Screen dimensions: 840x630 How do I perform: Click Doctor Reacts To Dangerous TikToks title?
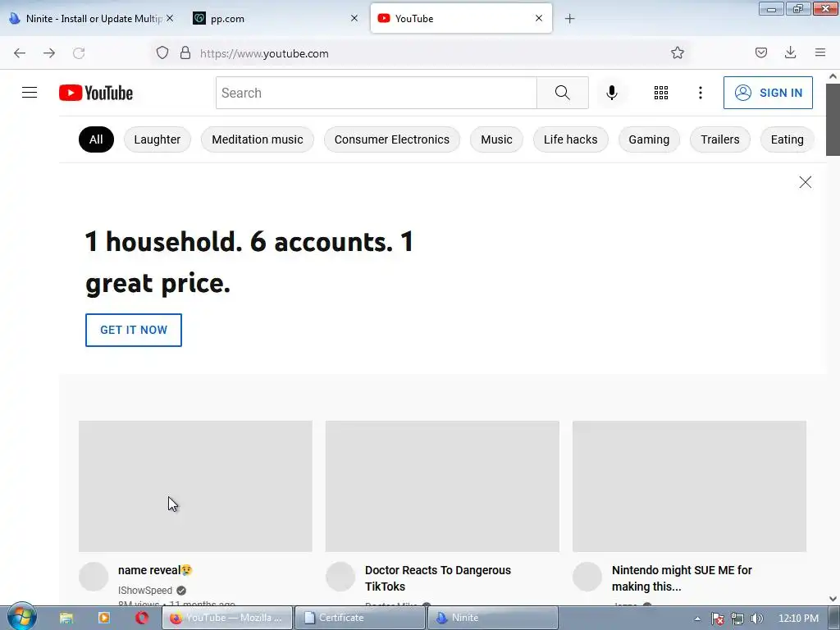pos(438,578)
